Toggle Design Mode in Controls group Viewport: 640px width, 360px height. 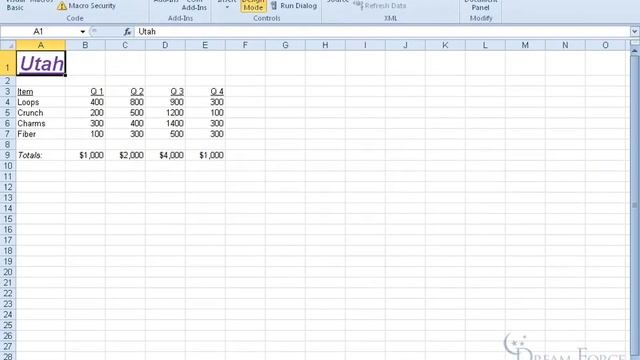click(x=253, y=5)
